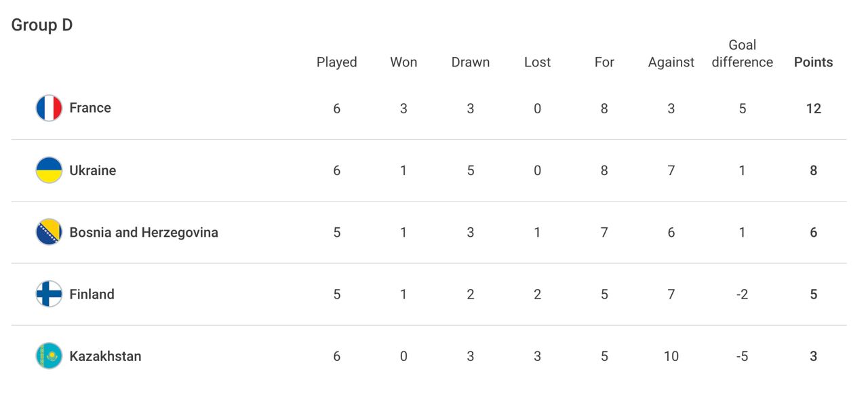Click the France flag icon
Image resolution: width=868 pixels, height=401 pixels.
49,109
